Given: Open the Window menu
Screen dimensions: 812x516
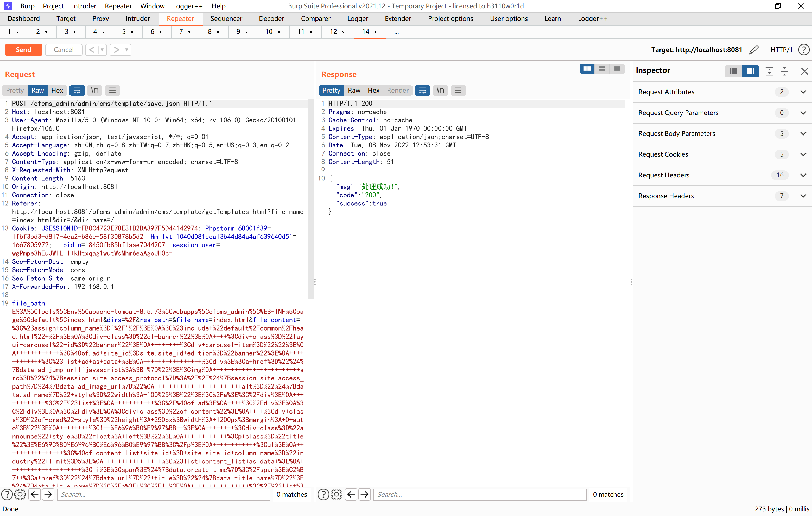Looking at the screenshot, I should [x=152, y=6].
